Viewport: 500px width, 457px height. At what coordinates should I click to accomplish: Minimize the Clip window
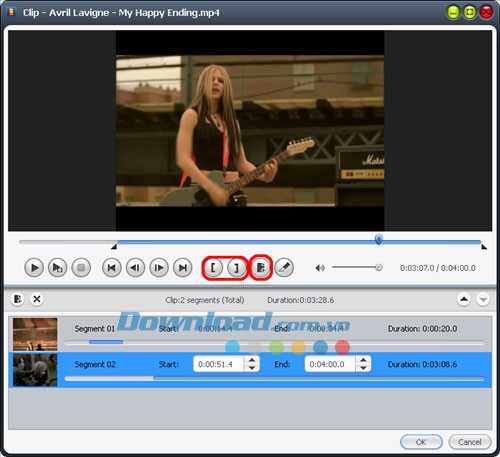pyautogui.click(x=453, y=13)
